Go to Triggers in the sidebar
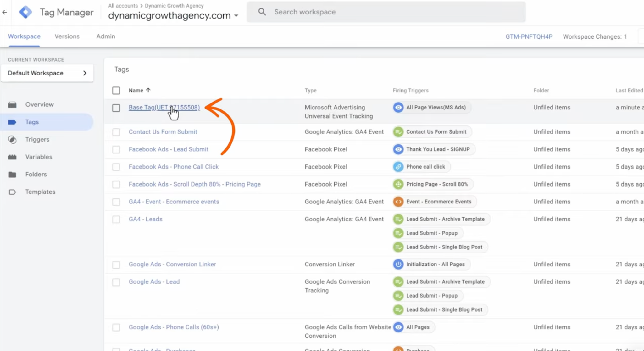644x351 pixels. click(37, 139)
